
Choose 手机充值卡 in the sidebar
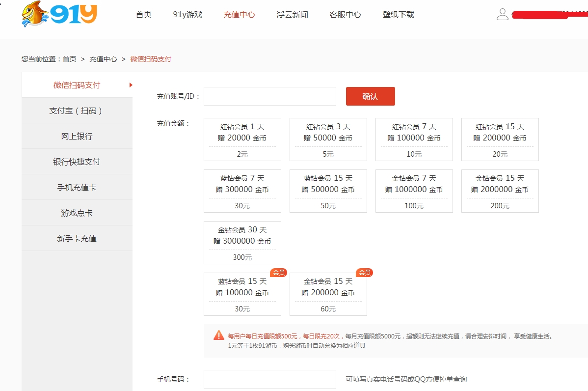tap(77, 187)
